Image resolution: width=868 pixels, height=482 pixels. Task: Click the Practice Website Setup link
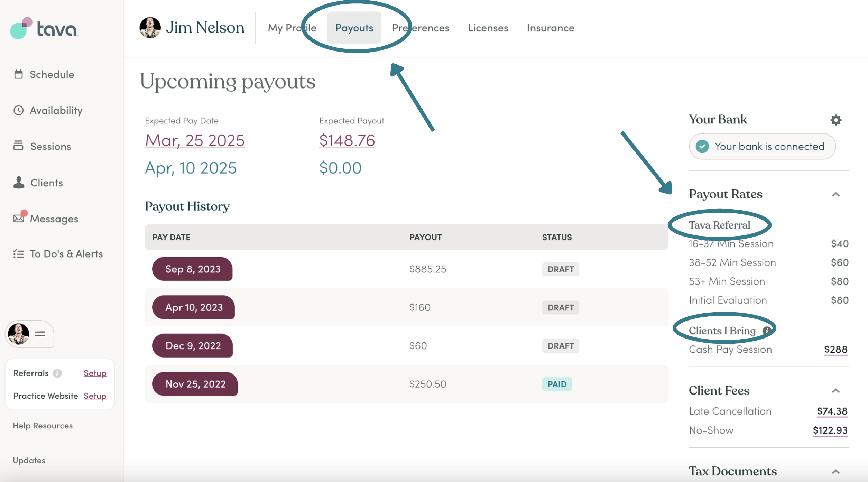pyautogui.click(x=95, y=396)
